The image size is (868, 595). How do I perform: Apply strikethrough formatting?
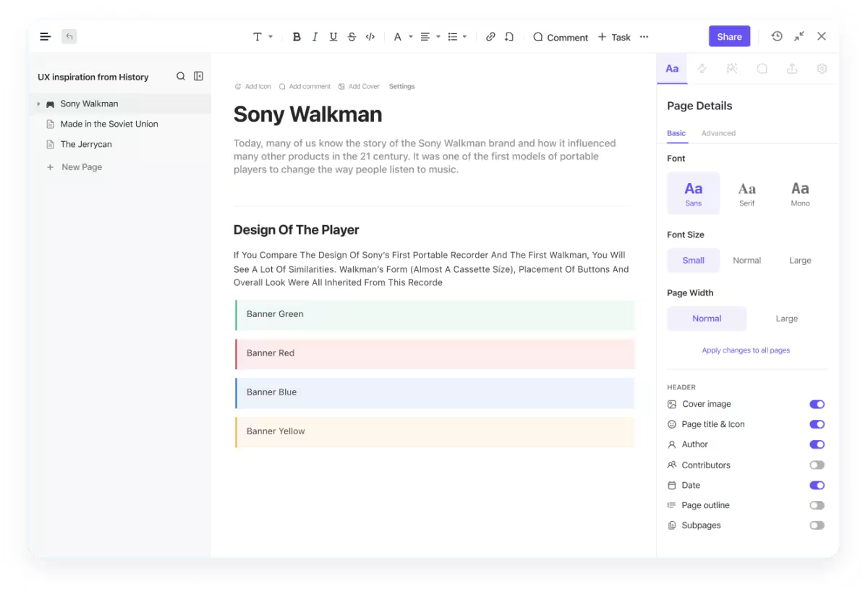click(x=352, y=37)
